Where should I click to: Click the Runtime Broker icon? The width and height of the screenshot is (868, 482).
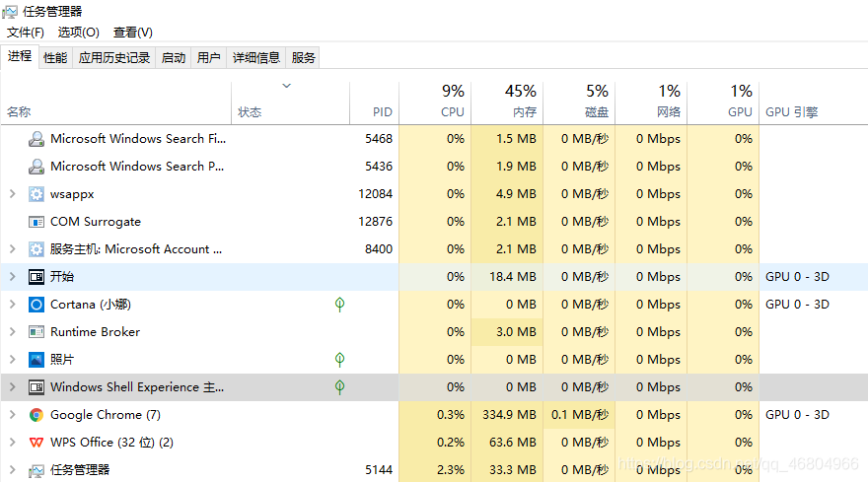(36, 332)
